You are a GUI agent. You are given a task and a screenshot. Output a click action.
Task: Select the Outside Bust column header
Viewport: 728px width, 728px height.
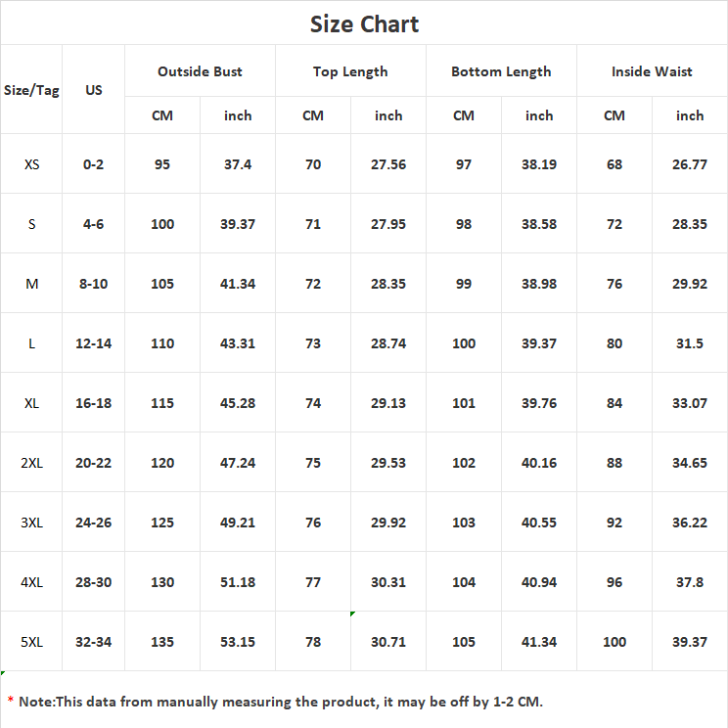tap(200, 71)
